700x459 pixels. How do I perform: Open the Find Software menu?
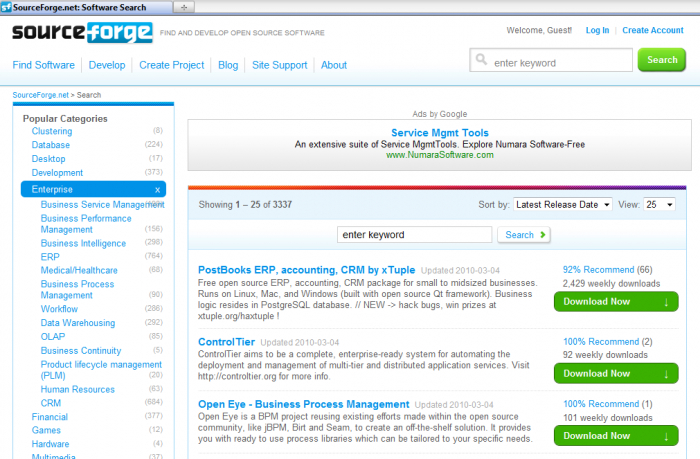coord(43,65)
